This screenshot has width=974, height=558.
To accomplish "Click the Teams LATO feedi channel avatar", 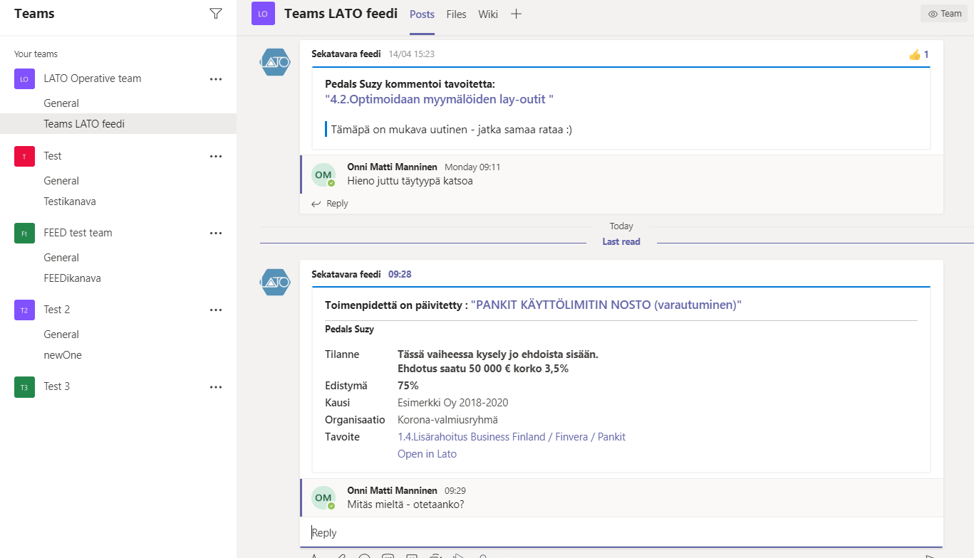I will pos(263,14).
